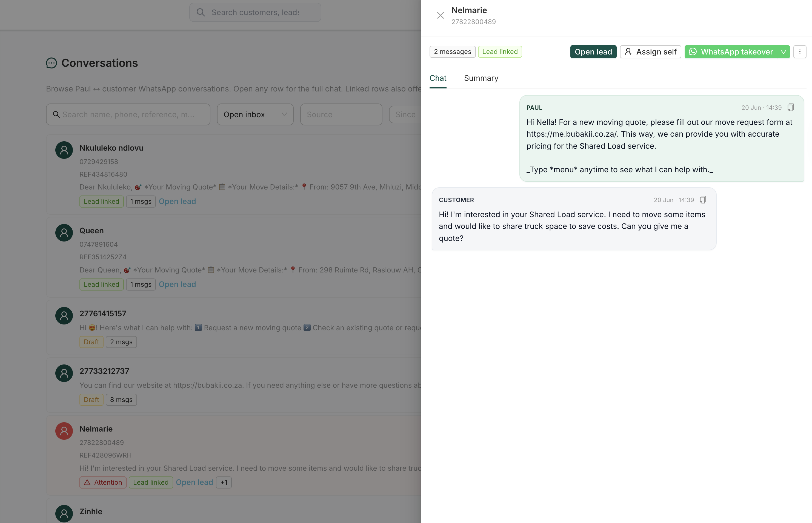812x523 pixels.
Task: Click the 8 msgs badge
Action: 121,400
